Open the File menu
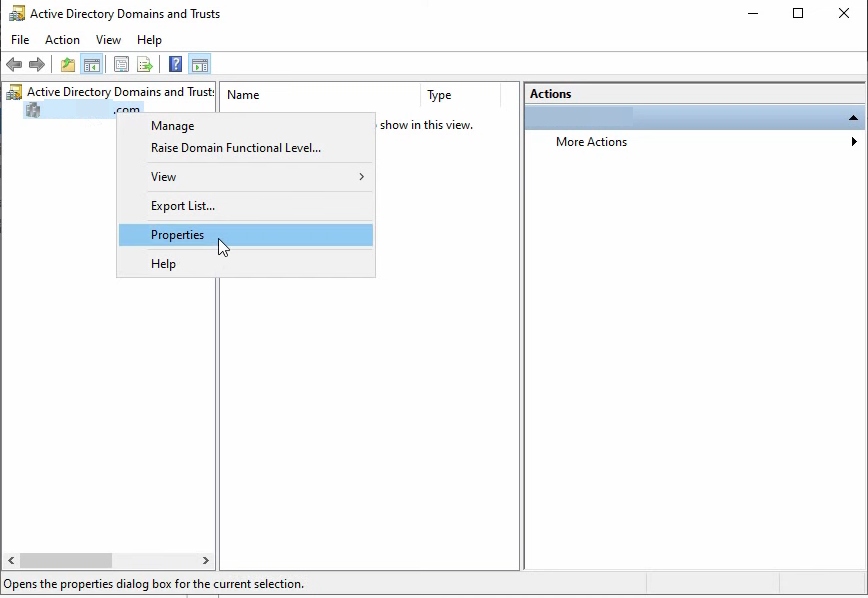This screenshot has width=868, height=598. (x=20, y=40)
